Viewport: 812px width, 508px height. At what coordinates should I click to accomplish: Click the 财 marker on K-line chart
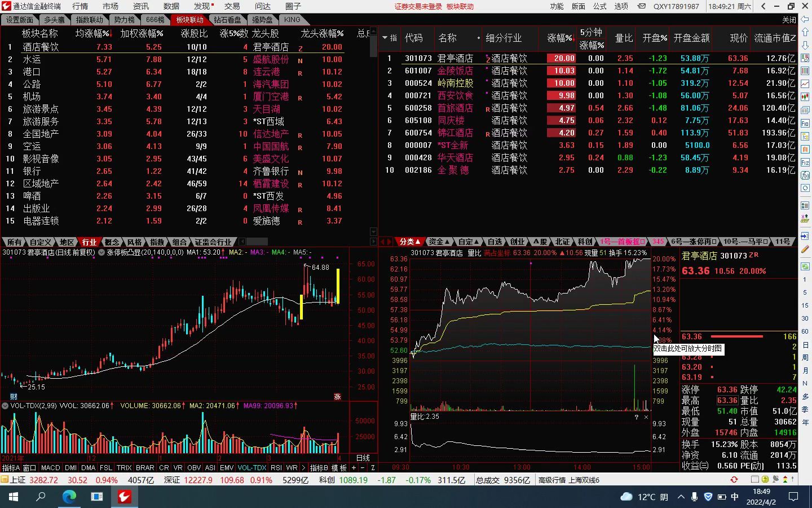(14, 397)
